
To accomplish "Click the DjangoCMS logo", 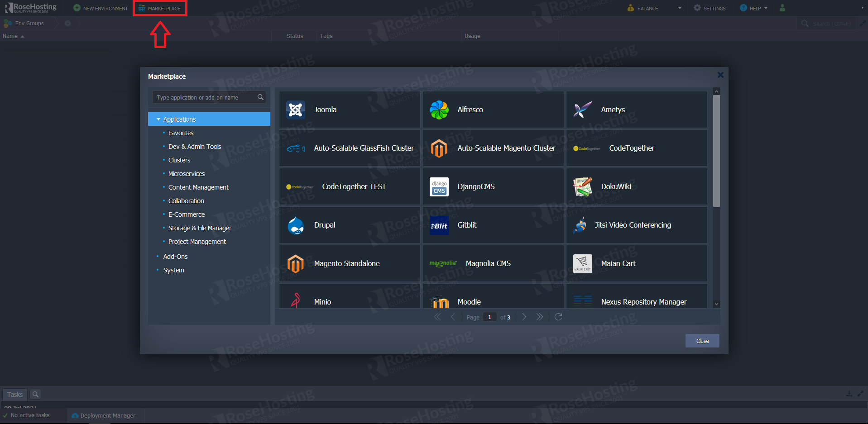I will coord(439,186).
